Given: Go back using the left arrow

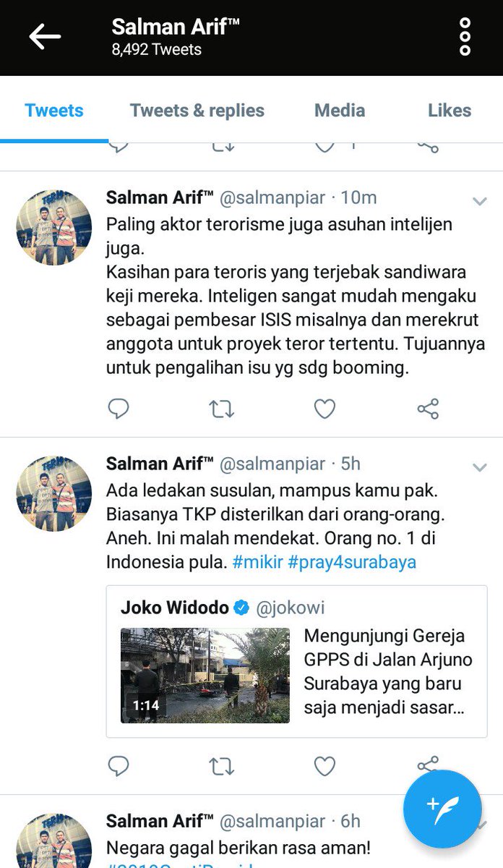Looking at the screenshot, I should (x=45, y=37).
